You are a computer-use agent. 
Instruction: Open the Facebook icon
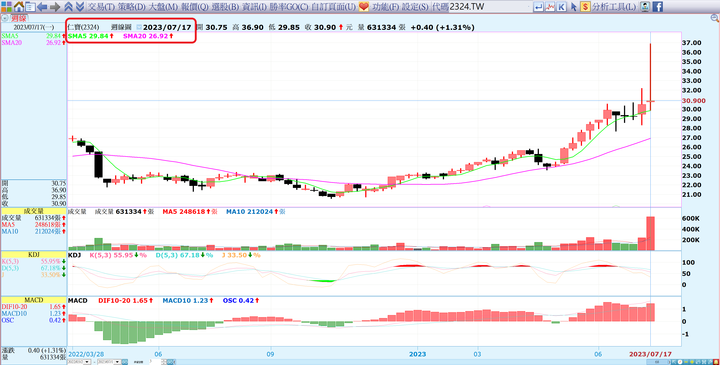(x=658, y=6)
